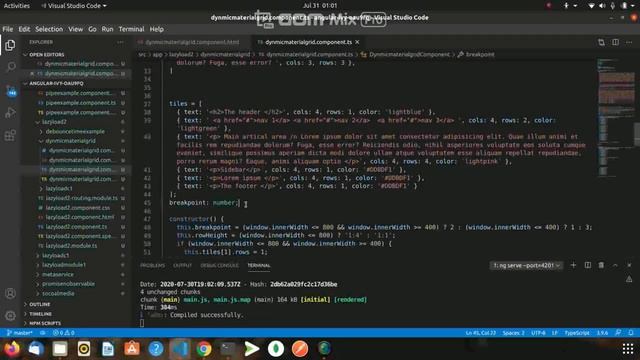Open the Terminal menu
Image resolution: width=640 pixels, height=360 pixels.
[x=131, y=29]
